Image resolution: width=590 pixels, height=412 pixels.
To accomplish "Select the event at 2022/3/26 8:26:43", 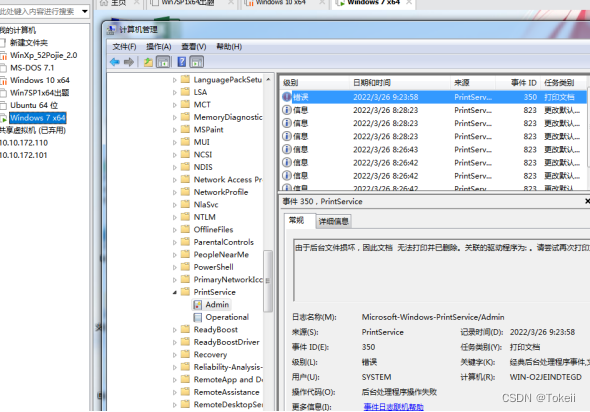I will pyautogui.click(x=433, y=149).
